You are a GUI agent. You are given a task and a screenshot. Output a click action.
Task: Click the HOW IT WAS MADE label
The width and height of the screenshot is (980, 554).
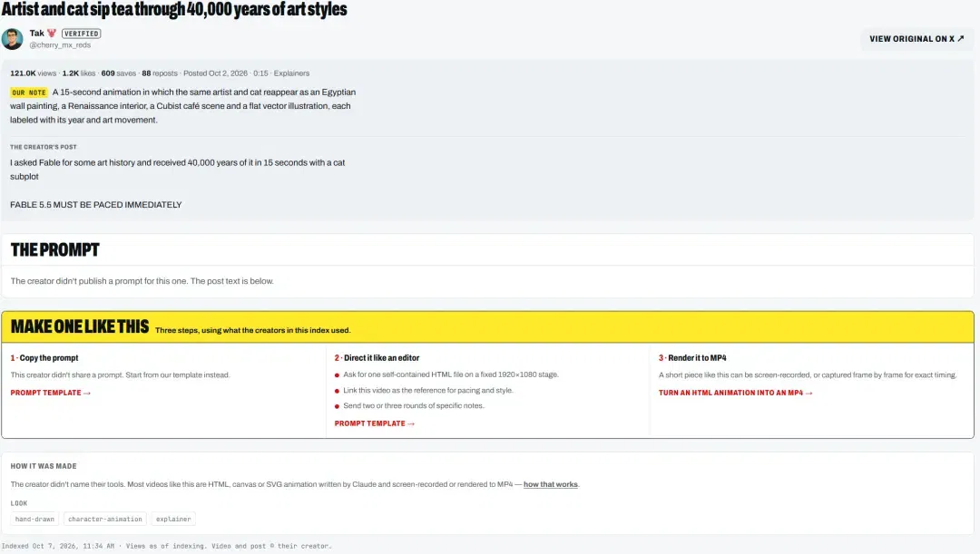tap(44, 466)
